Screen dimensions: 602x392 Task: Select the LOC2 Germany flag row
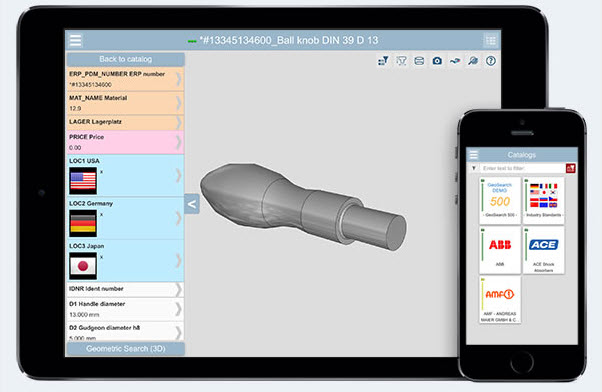click(125, 218)
